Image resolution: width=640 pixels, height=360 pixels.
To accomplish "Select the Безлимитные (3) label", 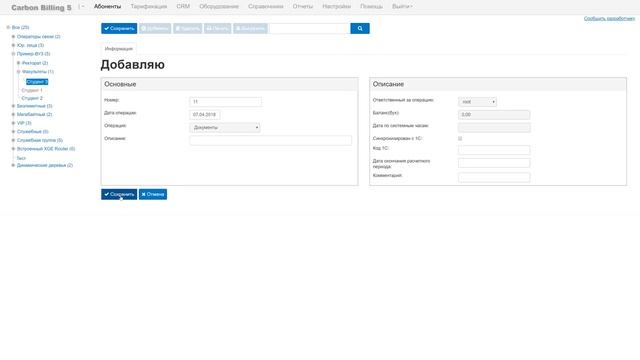I will 35,106.
